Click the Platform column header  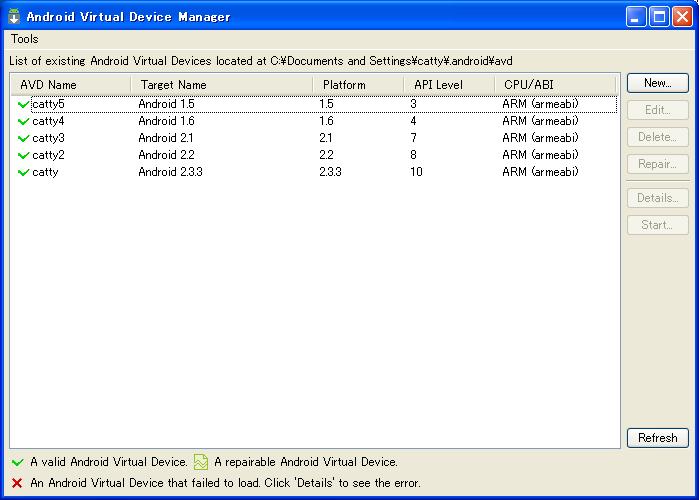[x=358, y=85]
